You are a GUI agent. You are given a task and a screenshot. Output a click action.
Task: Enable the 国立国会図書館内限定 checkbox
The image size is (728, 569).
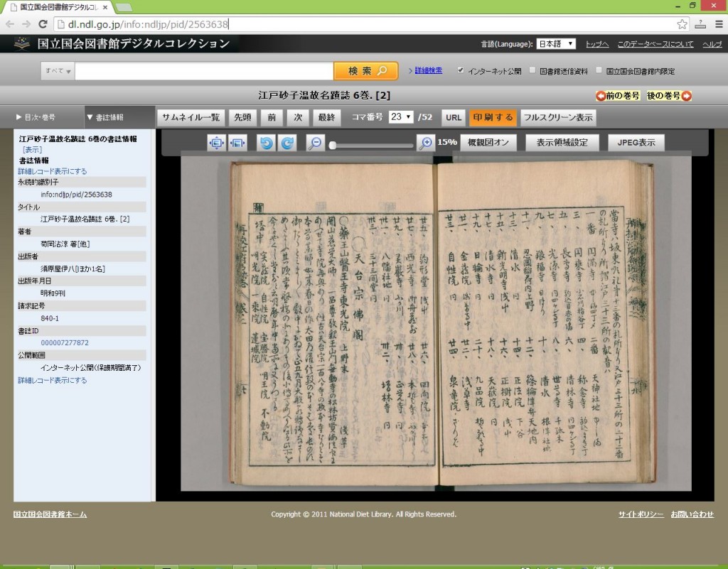click(599, 70)
